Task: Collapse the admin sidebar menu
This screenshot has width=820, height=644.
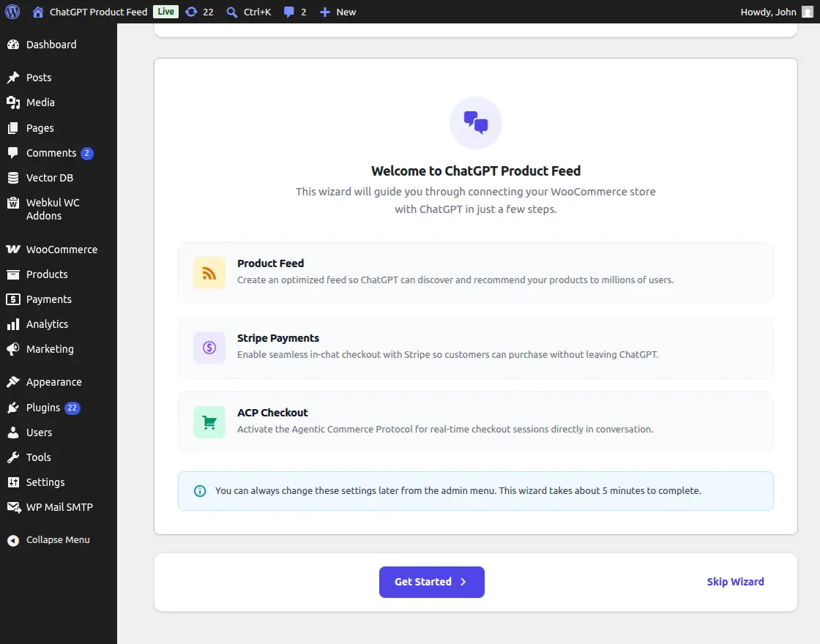Action: click(48, 539)
